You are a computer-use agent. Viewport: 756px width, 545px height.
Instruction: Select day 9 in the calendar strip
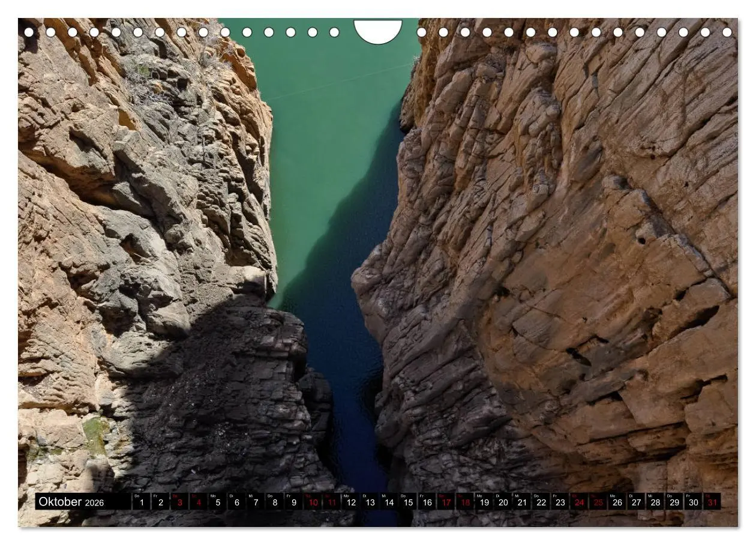(294, 502)
